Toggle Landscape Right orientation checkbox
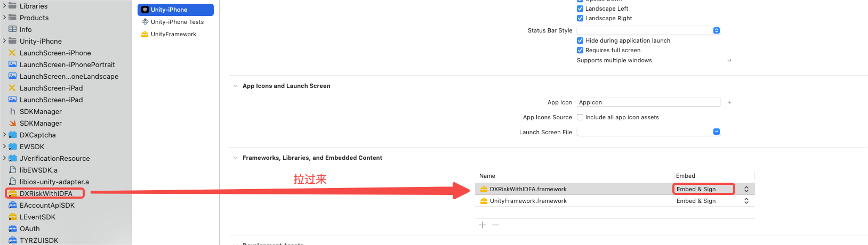 pyautogui.click(x=580, y=18)
